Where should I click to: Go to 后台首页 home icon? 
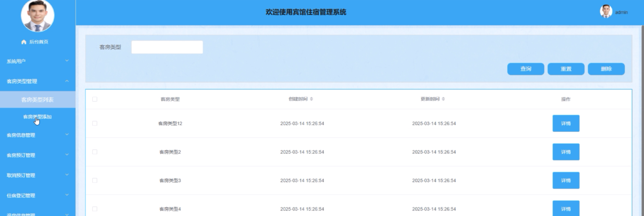coord(24,42)
